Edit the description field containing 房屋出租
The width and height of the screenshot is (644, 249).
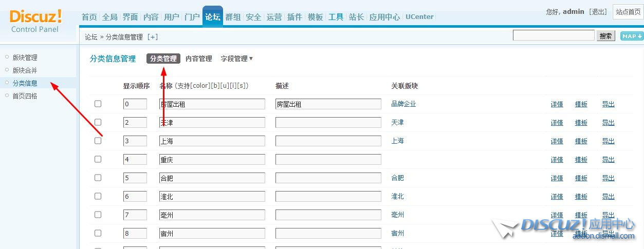pyautogui.click(x=328, y=104)
